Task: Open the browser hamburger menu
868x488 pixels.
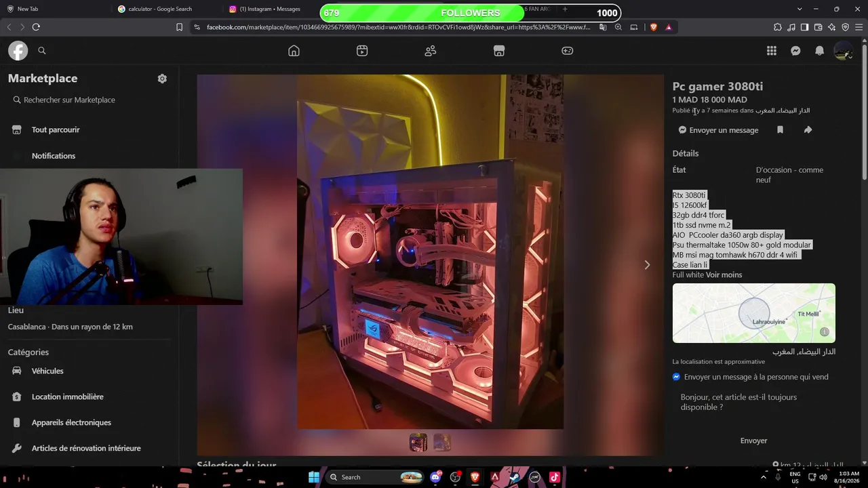Action: (x=859, y=27)
